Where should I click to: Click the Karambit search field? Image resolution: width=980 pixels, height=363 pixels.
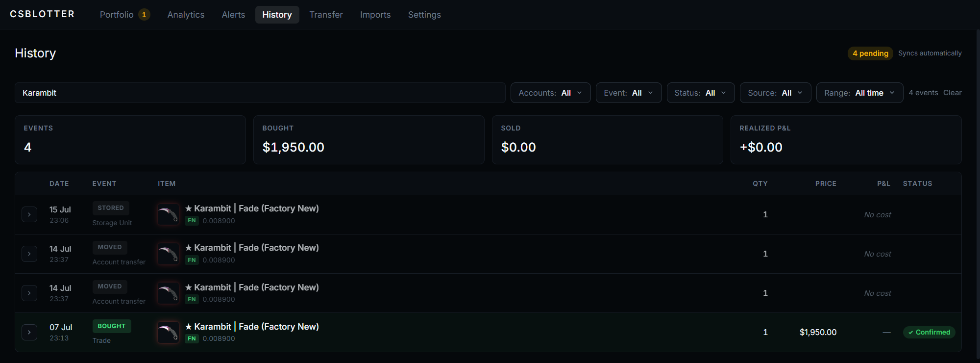(x=260, y=93)
